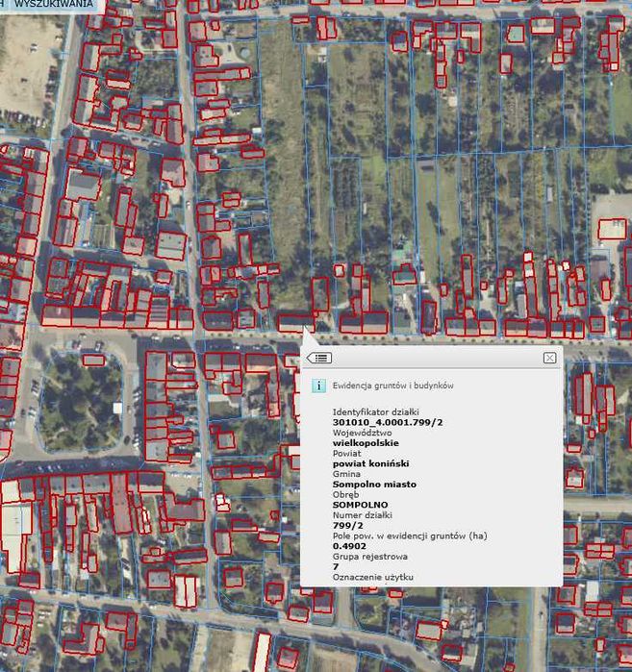632x672 pixels.
Task: Close the parcel info popup
Action: click(x=549, y=358)
